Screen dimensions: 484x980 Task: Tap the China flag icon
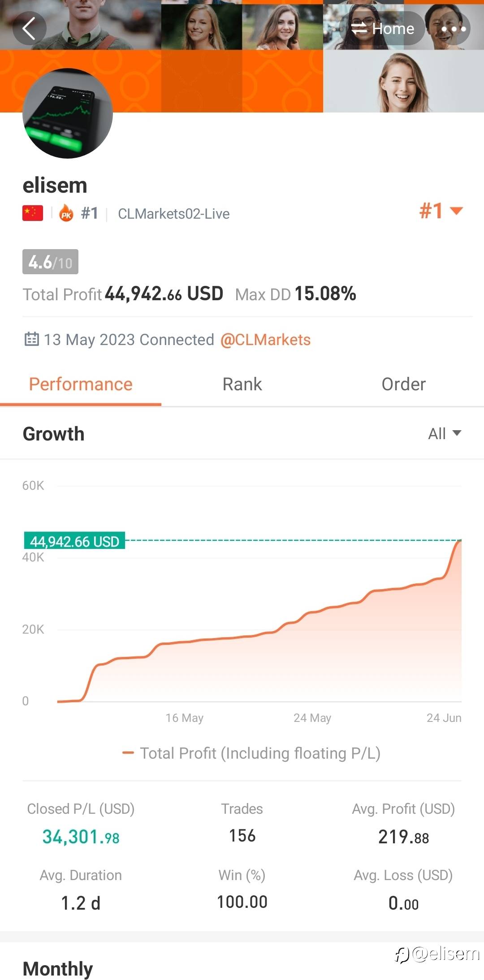[x=33, y=213]
